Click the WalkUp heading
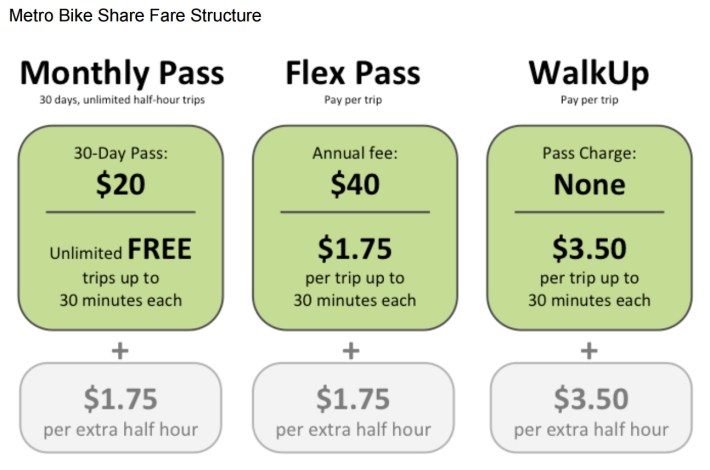Image resolution: width=710 pixels, height=470 pixels. (589, 73)
